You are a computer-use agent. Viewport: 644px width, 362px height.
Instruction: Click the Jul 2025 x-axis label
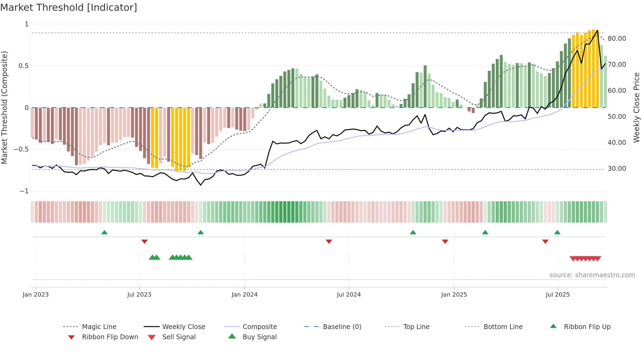point(558,295)
